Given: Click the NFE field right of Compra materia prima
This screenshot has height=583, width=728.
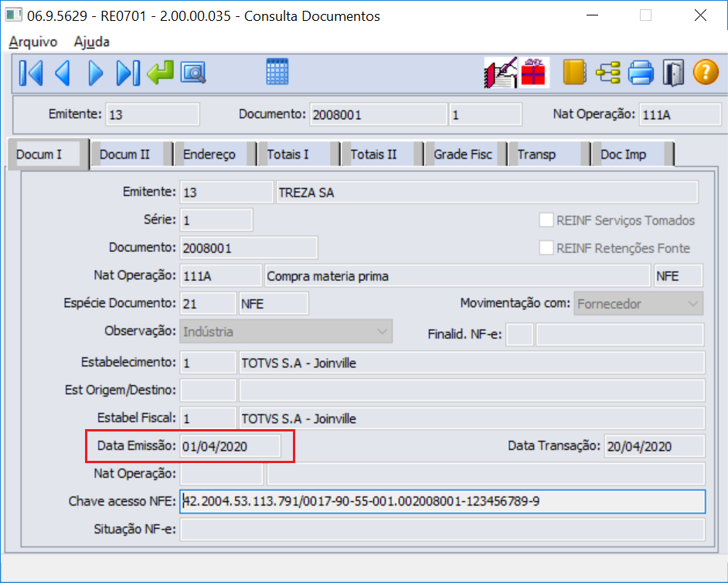Looking at the screenshot, I should (x=679, y=275).
